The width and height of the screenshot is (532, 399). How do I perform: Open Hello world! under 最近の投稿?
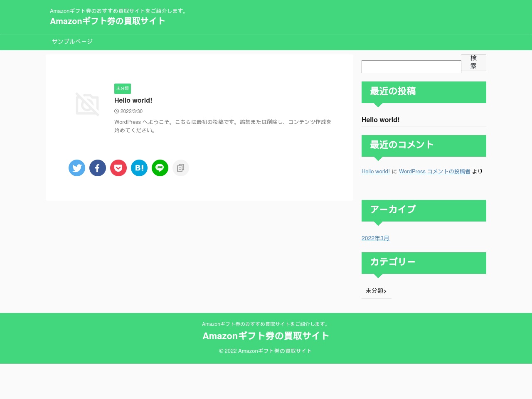(381, 120)
